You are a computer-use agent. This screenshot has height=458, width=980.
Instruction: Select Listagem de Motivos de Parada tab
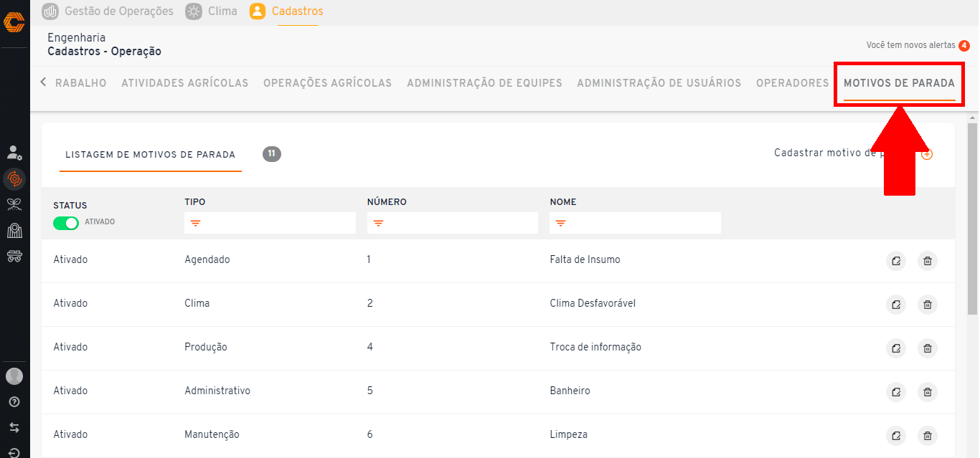151,155
